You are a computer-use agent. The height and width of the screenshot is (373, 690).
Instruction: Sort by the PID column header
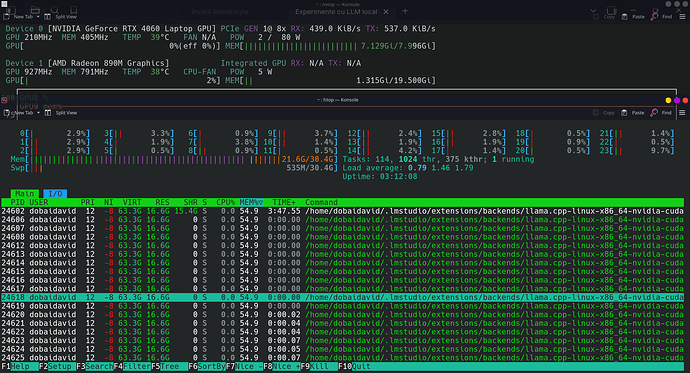coord(17,202)
